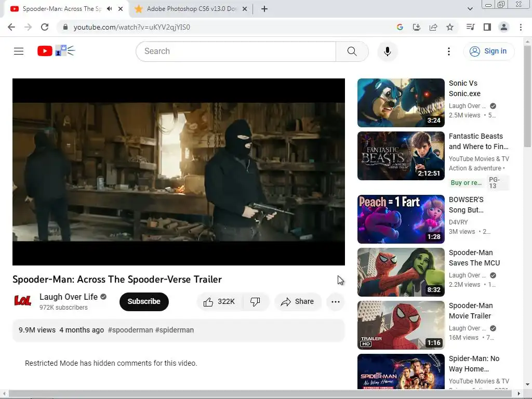This screenshot has width=532, height=399.
Task: Click the Google icon in address bar
Action: click(400, 27)
